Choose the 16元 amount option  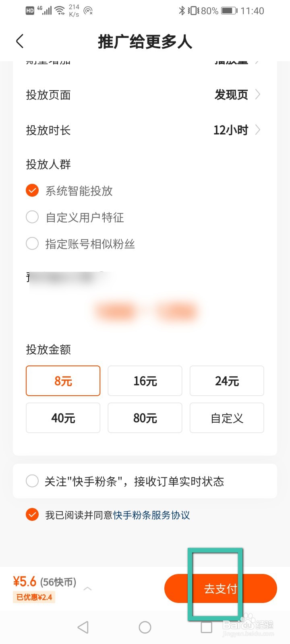tap(145, 381)
